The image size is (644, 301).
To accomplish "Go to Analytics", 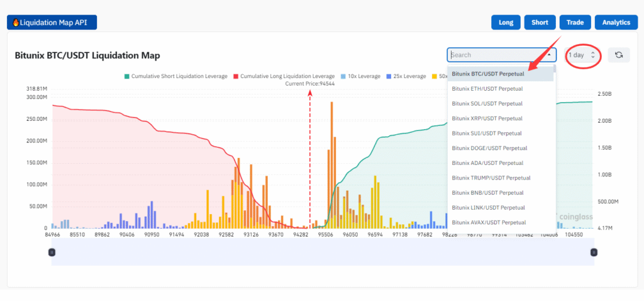I will coord(616,22).
